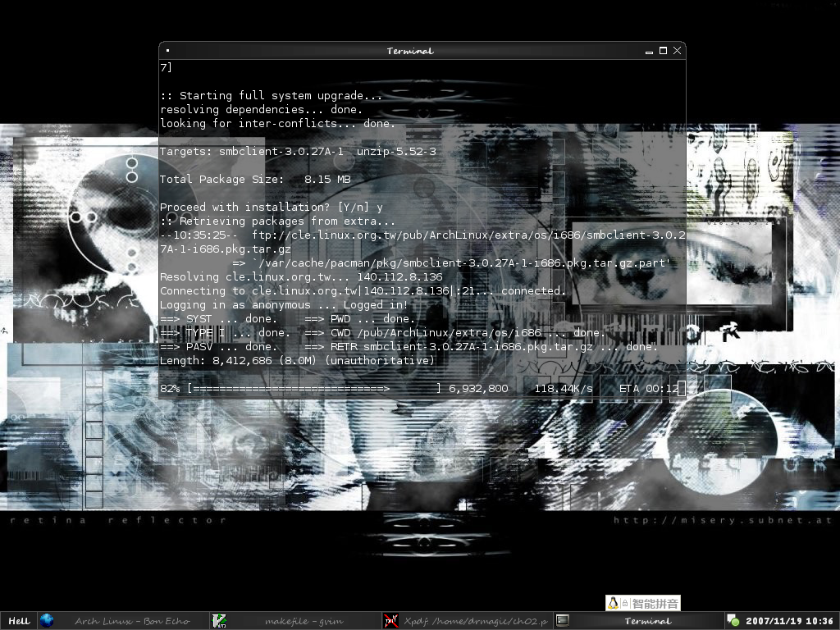Open the Terminal window menu dot icon
The image size is (840, 630).
tap(167, 50)
